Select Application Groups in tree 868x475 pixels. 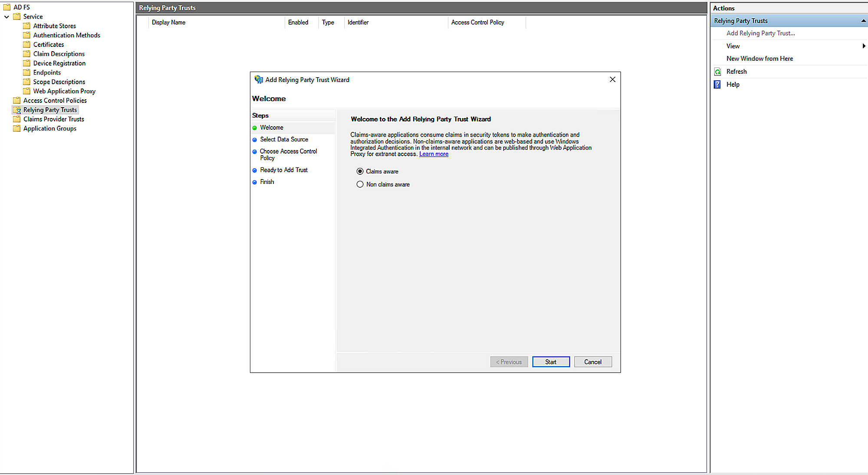tap(49, 129)
